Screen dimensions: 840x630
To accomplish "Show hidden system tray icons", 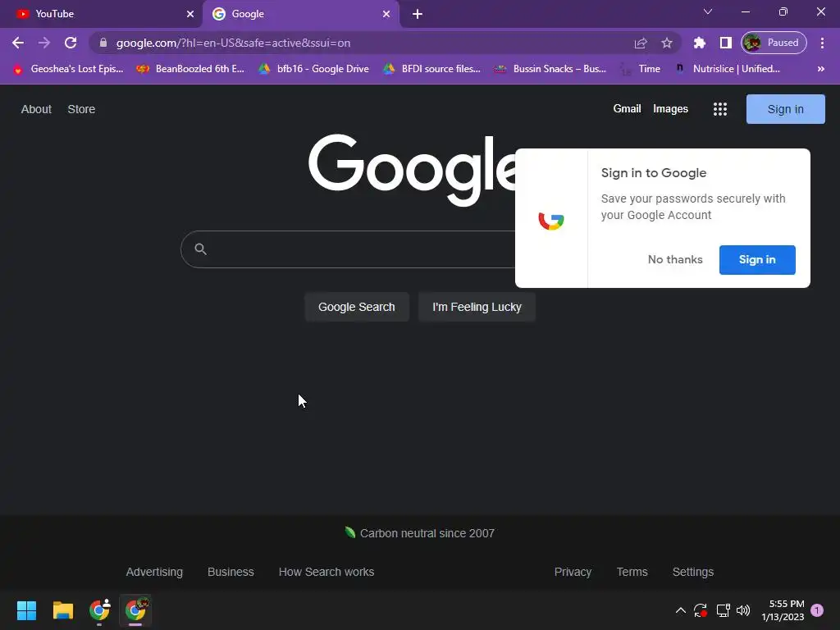I will click(680, 610).
